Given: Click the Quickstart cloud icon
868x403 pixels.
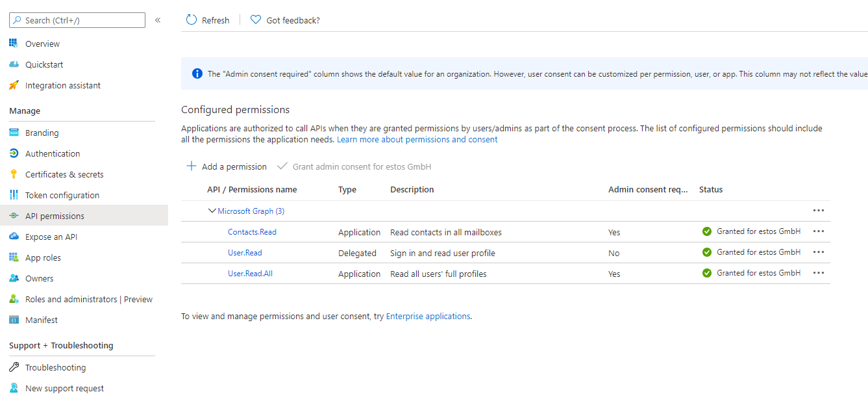Looking at the screenshot, I should click(14, 64).
